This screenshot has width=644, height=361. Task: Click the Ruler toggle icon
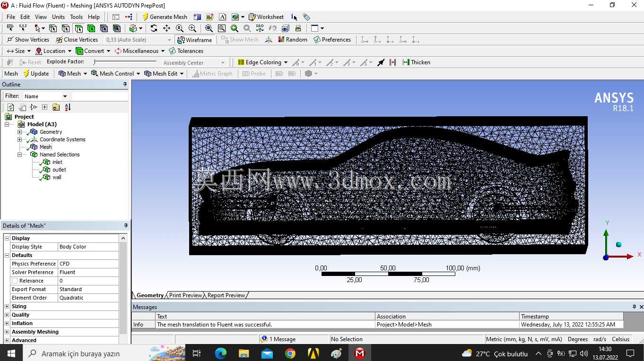tap(298, 28)
